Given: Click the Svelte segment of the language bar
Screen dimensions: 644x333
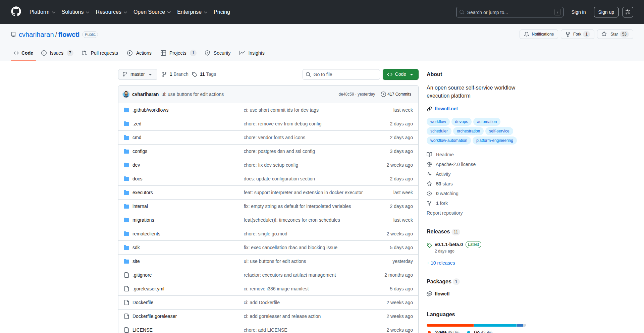Looking at the screenshot, I should point(449,325).
